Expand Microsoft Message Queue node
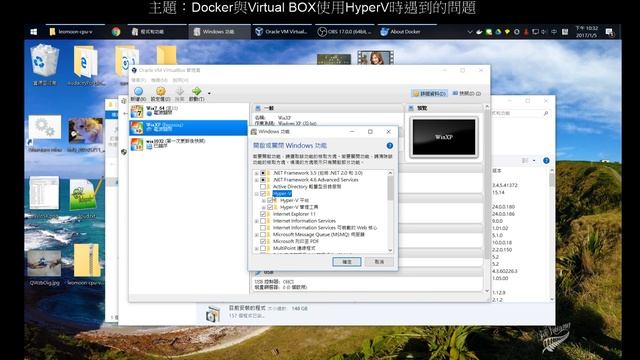 [x=257, y=235]
